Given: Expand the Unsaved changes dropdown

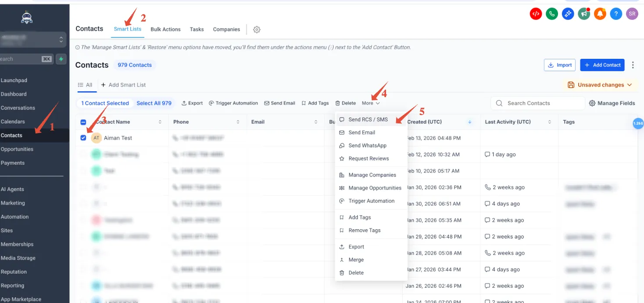Looking at the screenshot, I should point(599,85).
